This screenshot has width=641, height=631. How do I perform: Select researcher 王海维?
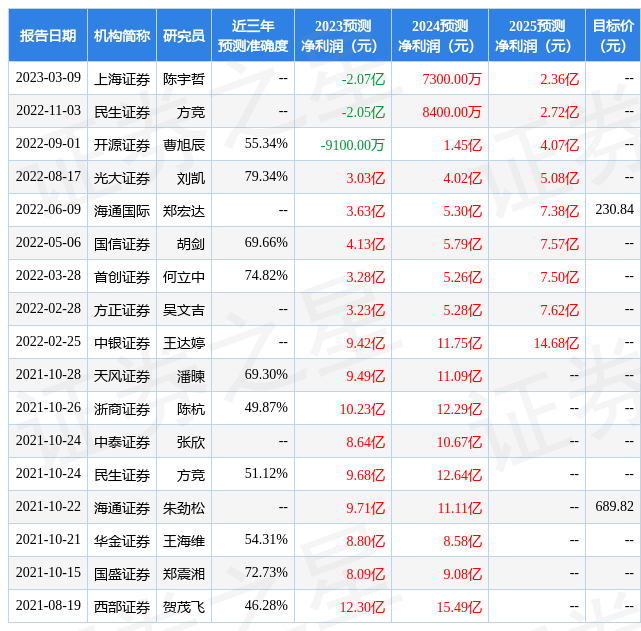coord(184,542)
